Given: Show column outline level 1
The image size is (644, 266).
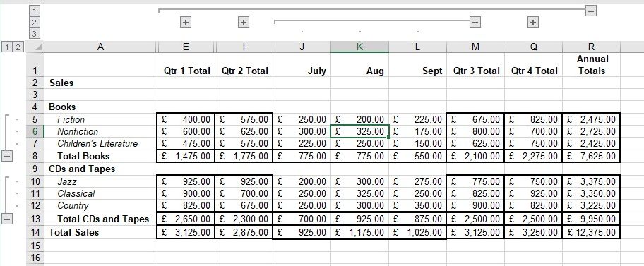Looking at the screenshot, I should (35, 11).
